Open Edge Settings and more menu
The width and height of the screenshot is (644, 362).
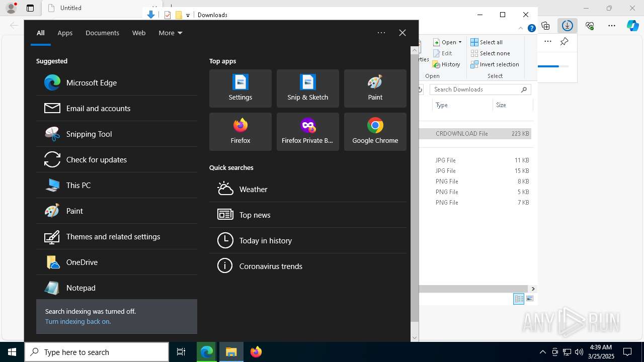point(612,26)
